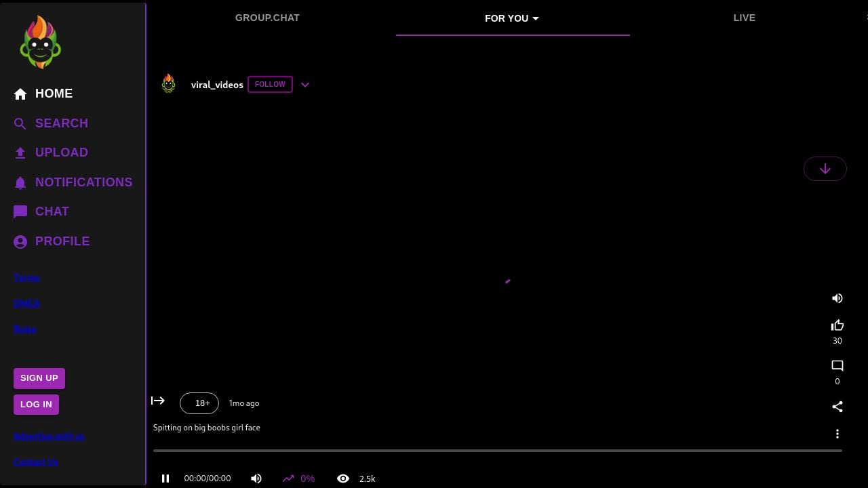Go to next video with down arrow
Screen dimensions: 868x488
tap(825, 169)
